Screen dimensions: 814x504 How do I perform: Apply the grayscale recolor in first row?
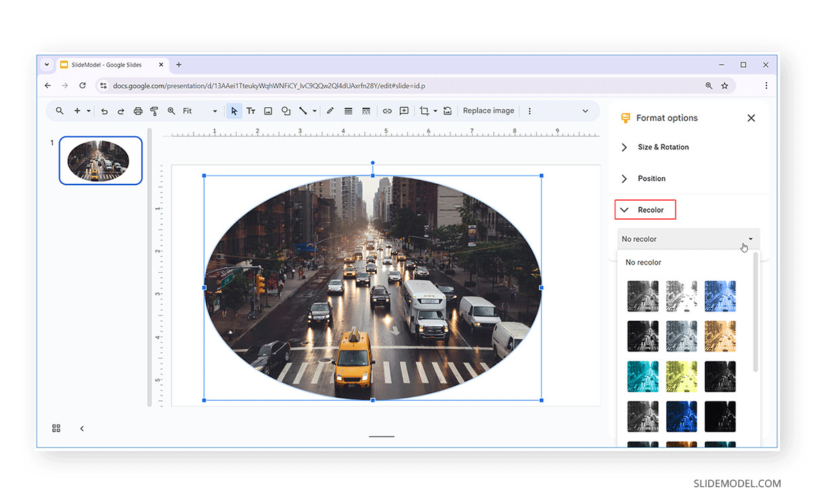(643, 296)
